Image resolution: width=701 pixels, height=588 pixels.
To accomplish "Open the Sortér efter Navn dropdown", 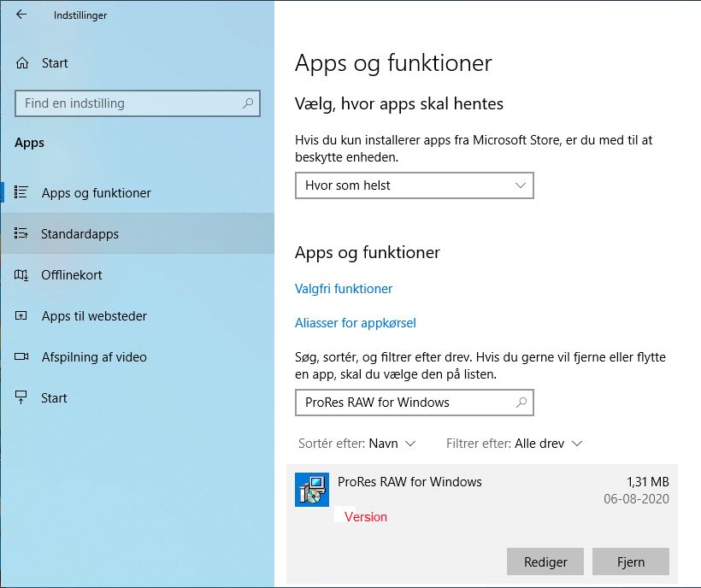I will pyautogui.click(x=356, y=444).
